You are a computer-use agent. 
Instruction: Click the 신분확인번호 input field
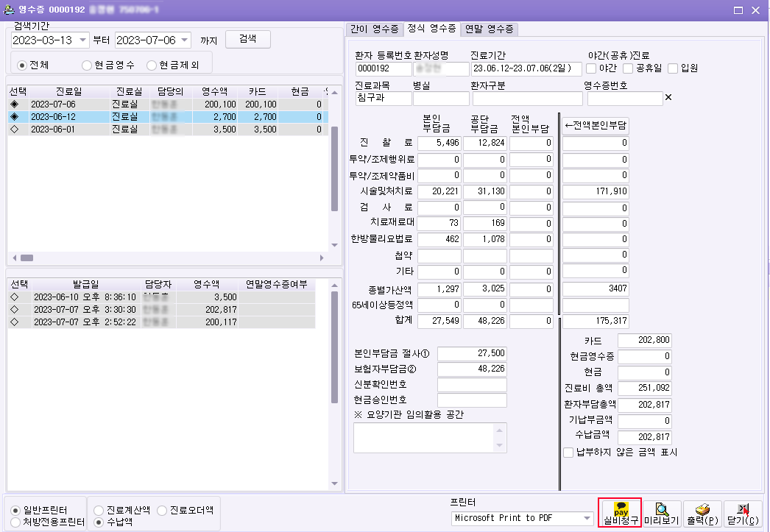coord(472,384)
